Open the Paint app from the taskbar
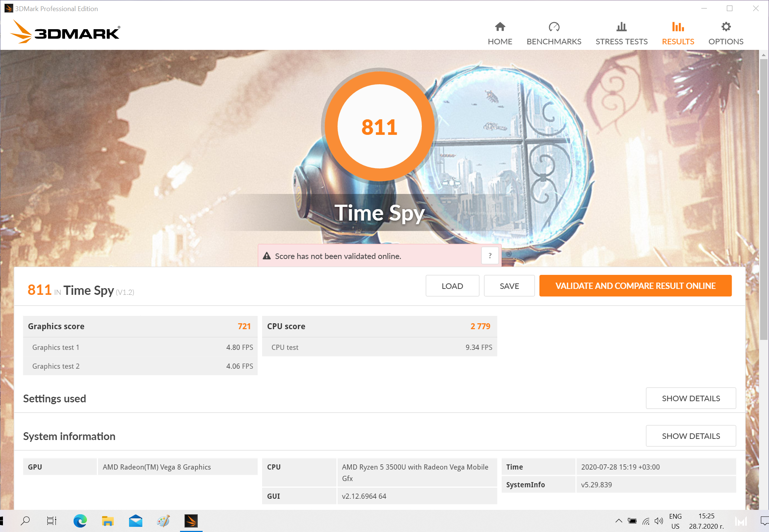Viewport: 769px width, 532px height. [x=163, y=521]
